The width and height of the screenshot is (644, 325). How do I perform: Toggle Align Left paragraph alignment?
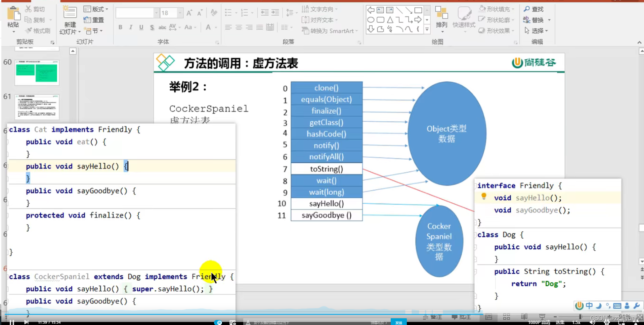coord(228,27)
